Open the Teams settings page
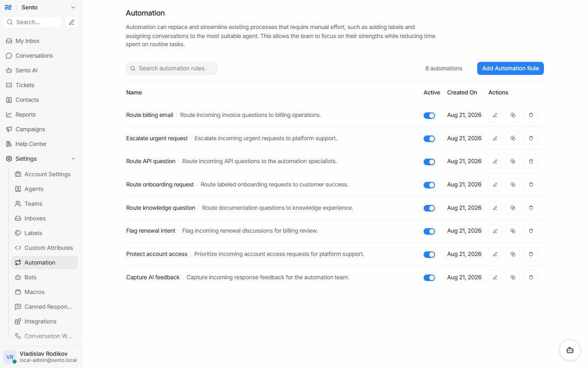The width and height of the screenshot is (588, 368). pos(45,204)
